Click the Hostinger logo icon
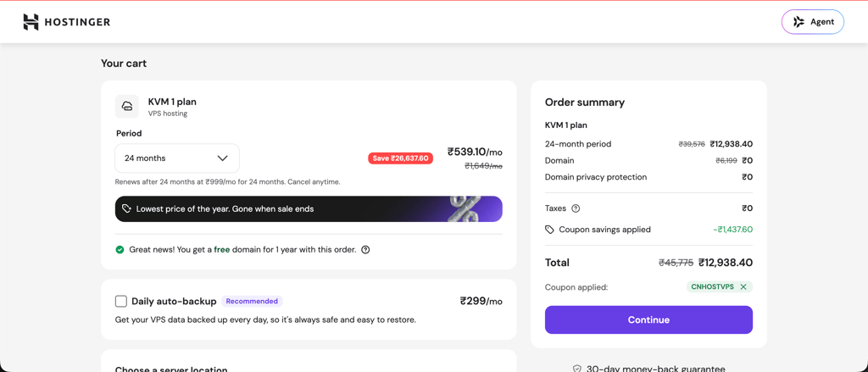The height and width of the screenshot is (372, 868). (x=31, y=22)
